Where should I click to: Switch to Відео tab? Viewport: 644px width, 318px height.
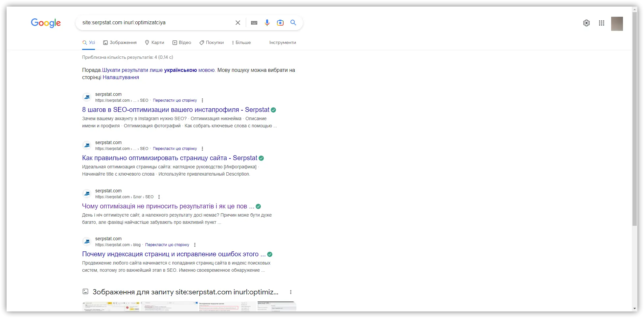182,43
